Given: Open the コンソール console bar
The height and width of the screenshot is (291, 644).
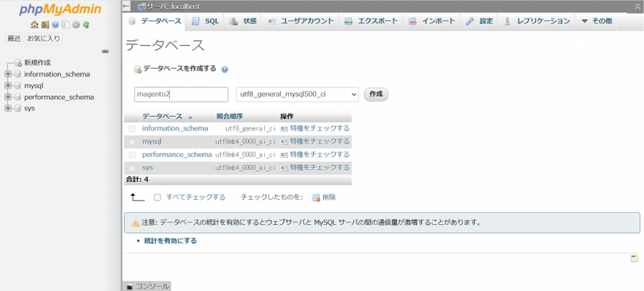Looking at the screenshot, I should click(147, 286).
